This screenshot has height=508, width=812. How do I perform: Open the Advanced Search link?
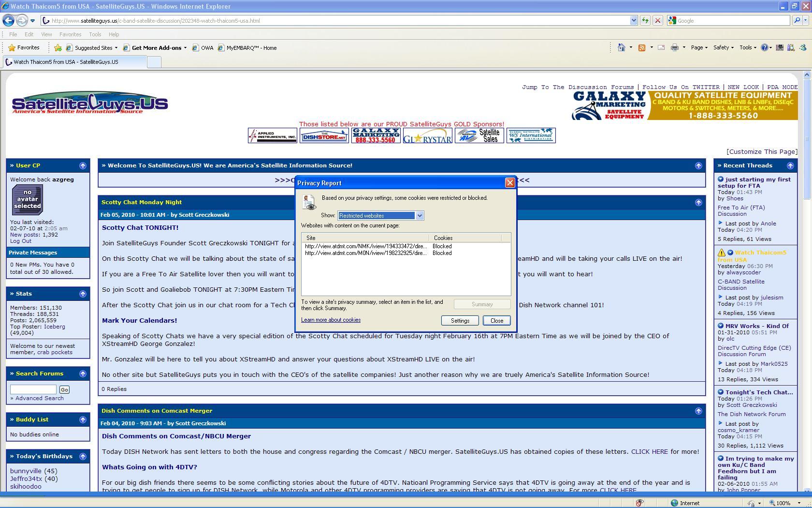pyautogui.click(x=39, y=398)
